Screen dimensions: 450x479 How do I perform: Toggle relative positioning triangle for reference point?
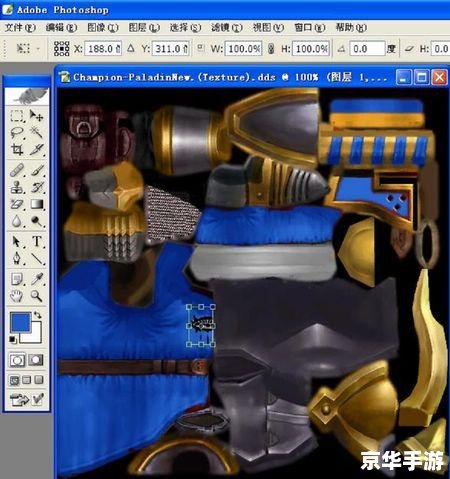click(131, 48)
